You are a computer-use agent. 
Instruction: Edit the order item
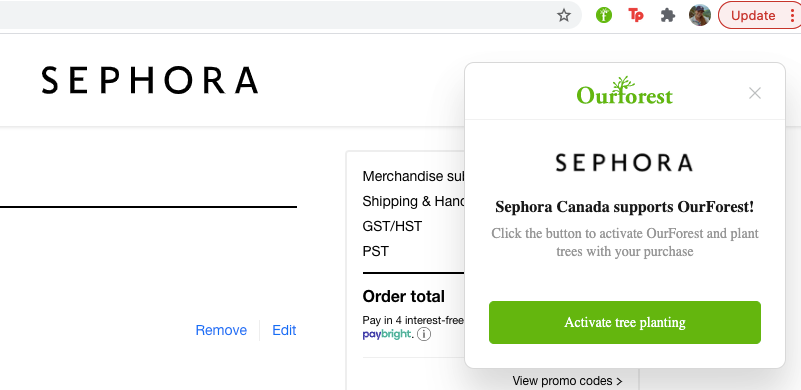tap(284, 330)
